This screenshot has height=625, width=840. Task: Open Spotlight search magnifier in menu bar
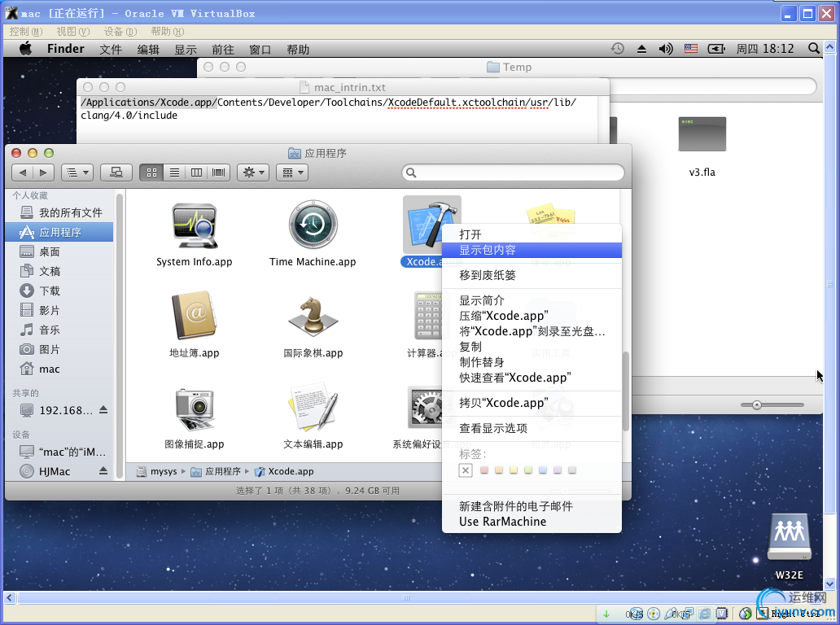click(814, 49)
